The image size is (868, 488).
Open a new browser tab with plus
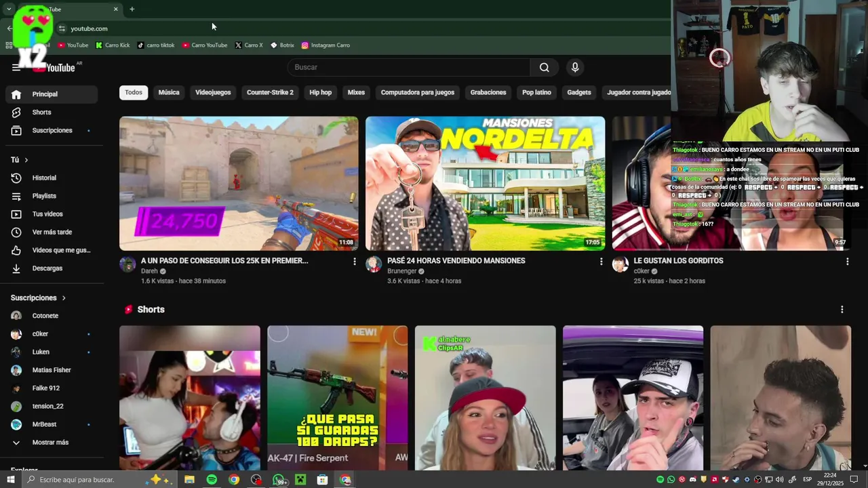(132, 9)
